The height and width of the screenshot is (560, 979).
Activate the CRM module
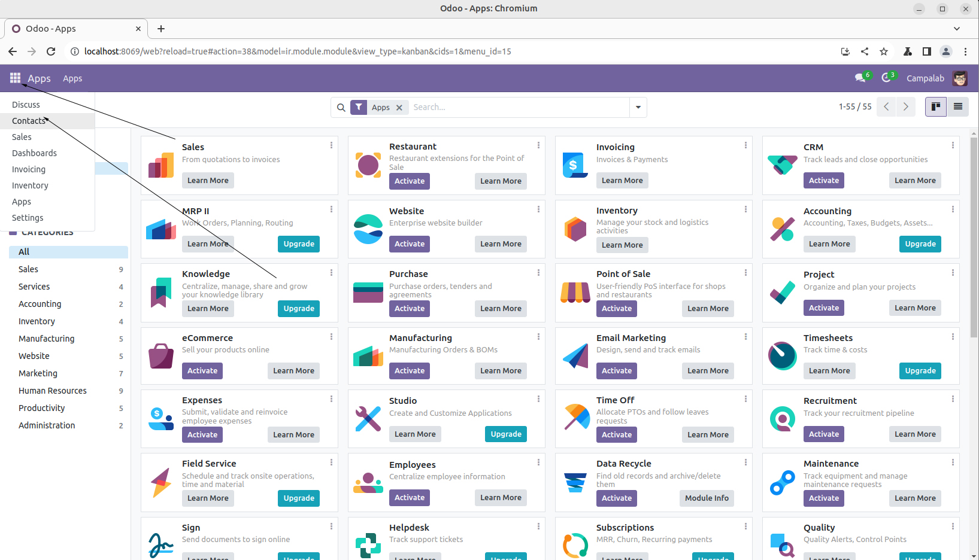(x=823, y=181)
